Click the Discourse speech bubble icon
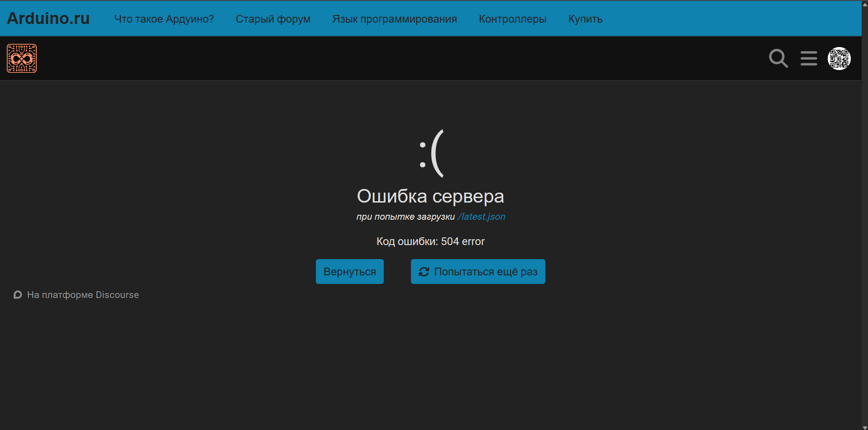The height and width of the screenshot is (430, 868). pos(18,295)
